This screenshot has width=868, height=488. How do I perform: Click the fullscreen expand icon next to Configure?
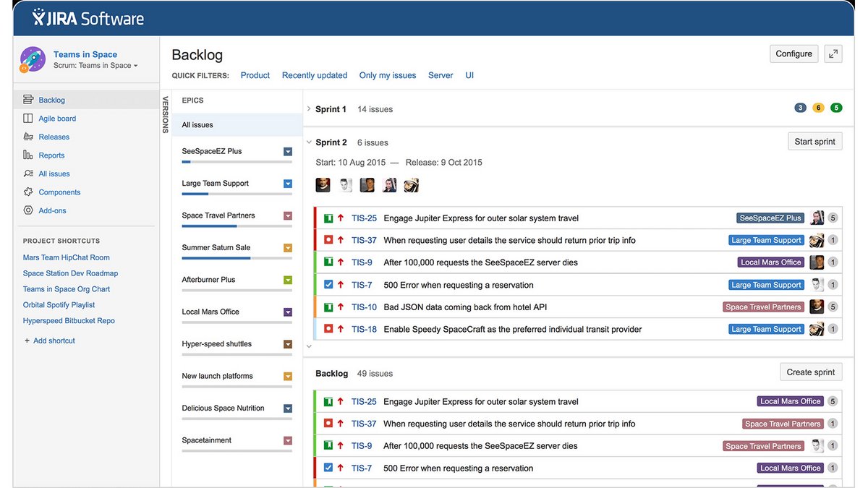tap(833, 53)
